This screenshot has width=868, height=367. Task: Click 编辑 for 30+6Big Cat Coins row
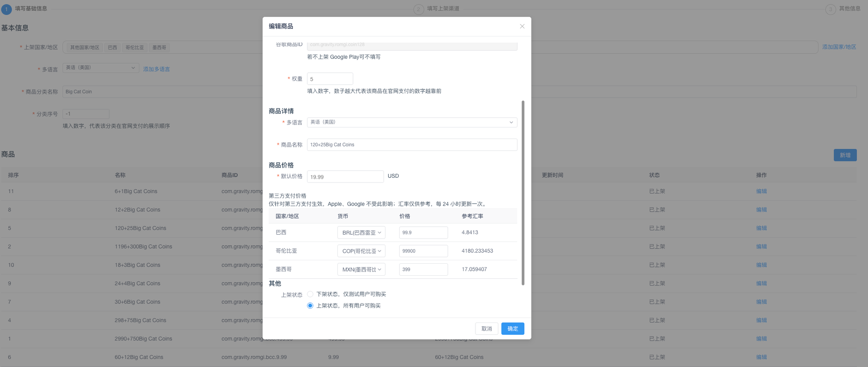(x=761, y=302)
